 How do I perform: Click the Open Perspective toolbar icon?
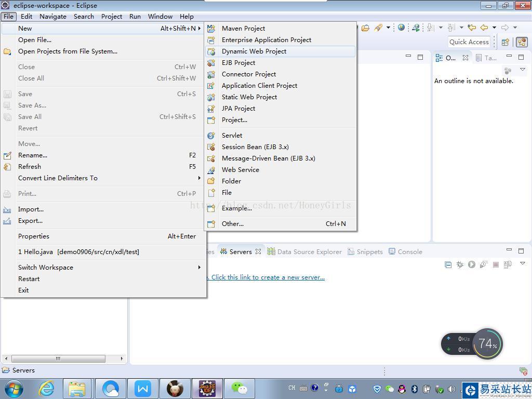click(505, 42)
